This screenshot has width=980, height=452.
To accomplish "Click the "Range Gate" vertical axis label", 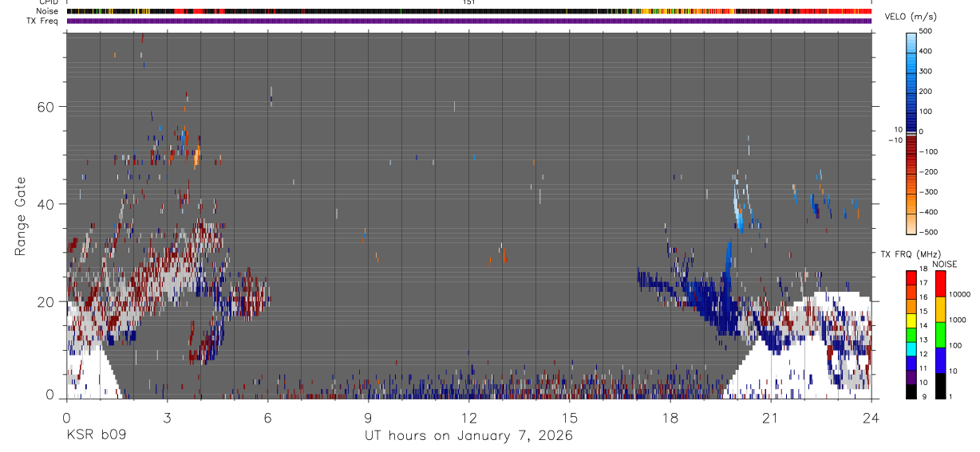I will pos(22,214).
